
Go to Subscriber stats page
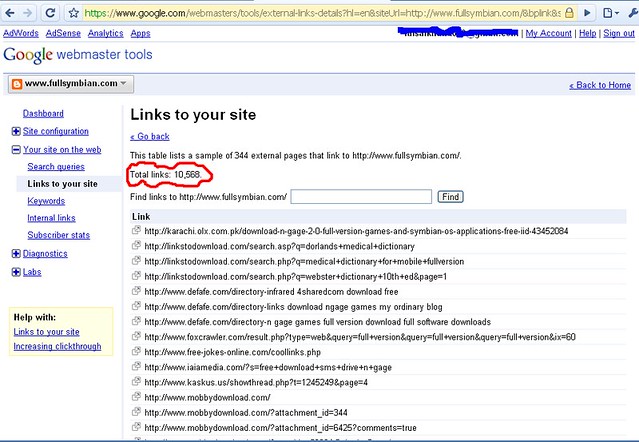tap(59, 235)
